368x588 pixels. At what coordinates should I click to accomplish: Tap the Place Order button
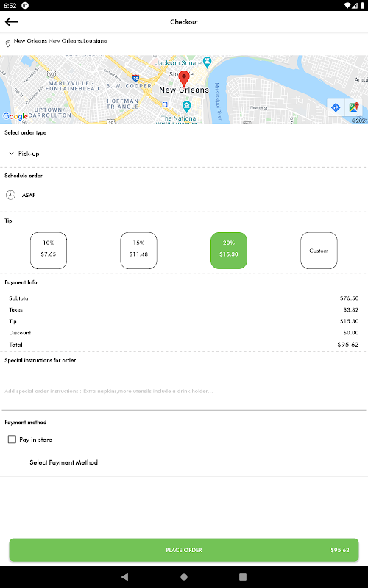pos(184,550)
